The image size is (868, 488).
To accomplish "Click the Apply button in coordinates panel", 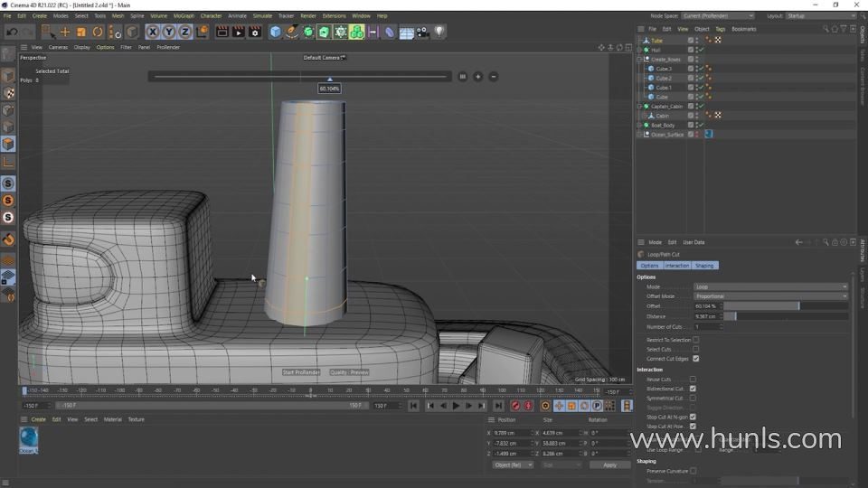I will pyautogui.click(x=609, y=465).
